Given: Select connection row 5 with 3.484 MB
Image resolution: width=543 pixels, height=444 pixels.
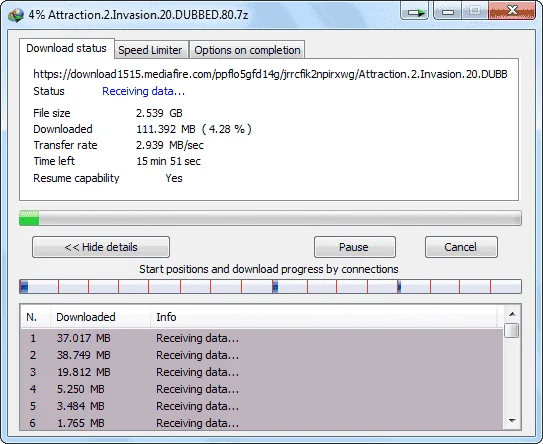Looking at the screenshot, I should 261,406.
